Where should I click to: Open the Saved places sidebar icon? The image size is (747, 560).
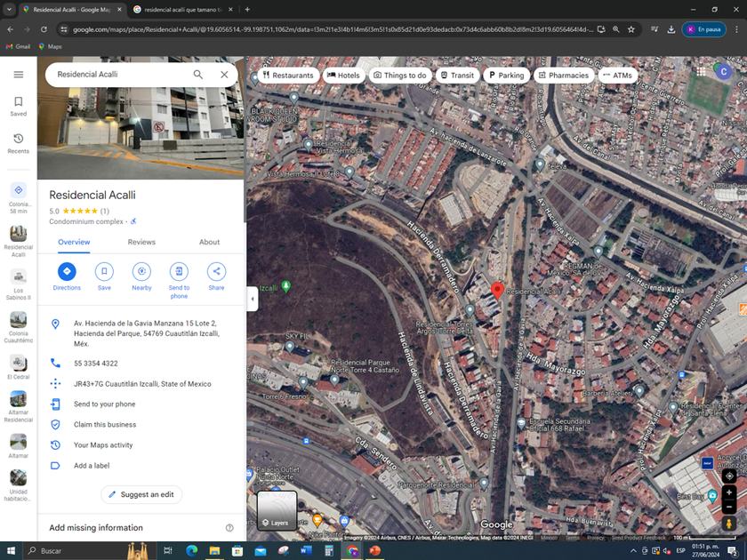[18, 106]
